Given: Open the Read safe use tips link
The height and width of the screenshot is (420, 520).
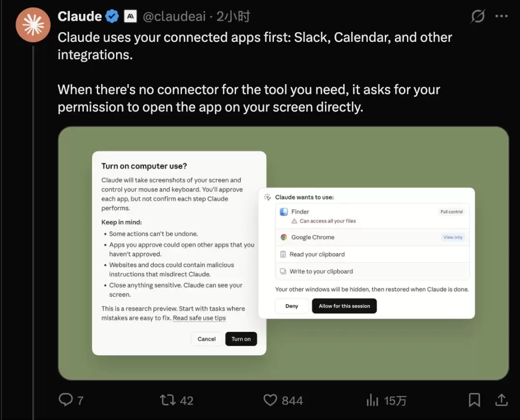Looking at the screenshot, I should click(199, 318).
